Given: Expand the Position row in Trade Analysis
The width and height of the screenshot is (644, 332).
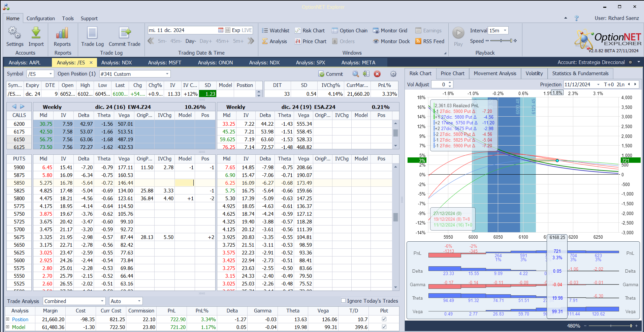Looking at the screenshot, I should 8,319.
